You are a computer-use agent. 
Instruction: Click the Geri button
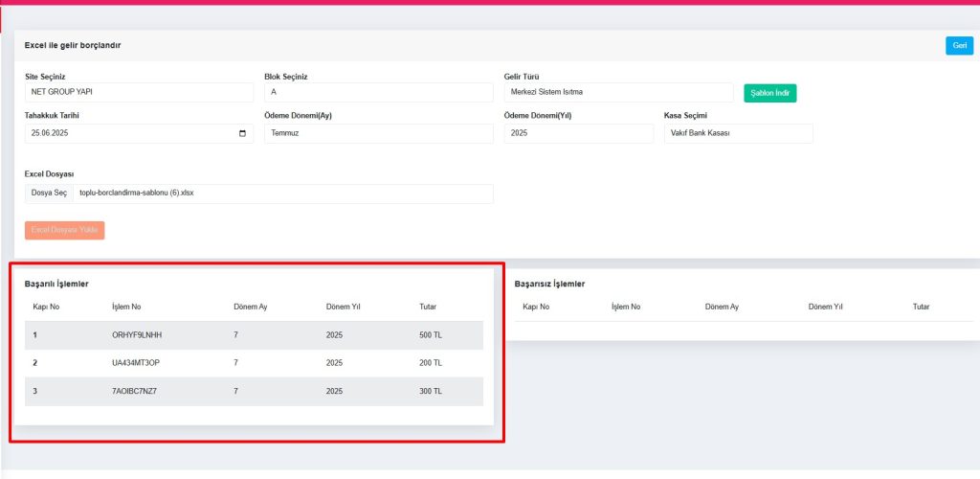(x=958, y=45)
